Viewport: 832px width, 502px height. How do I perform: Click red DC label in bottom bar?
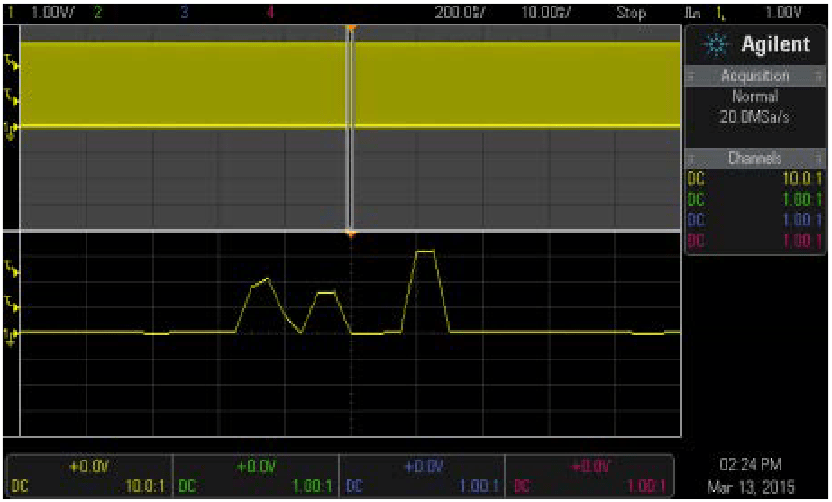[x=521, y=486]
